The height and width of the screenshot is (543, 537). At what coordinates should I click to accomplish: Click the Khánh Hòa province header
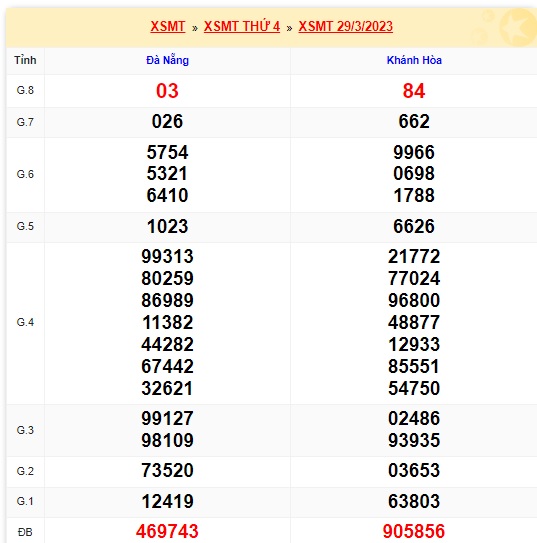pos(414,60)
